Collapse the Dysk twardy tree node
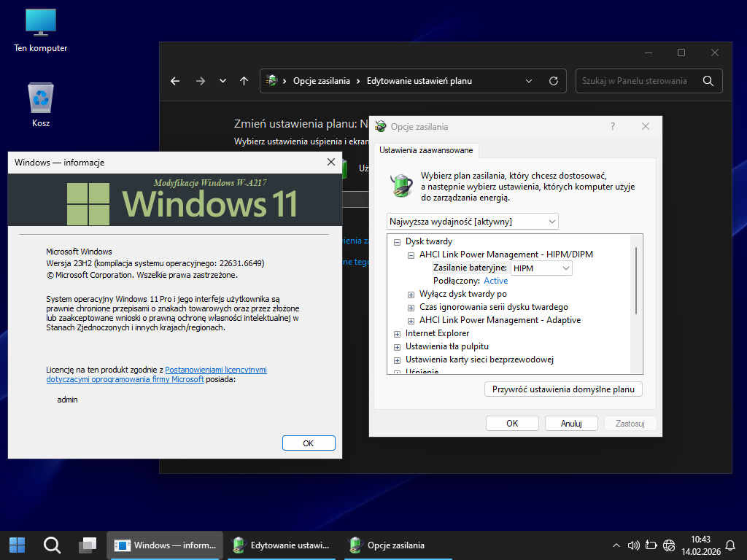 [x=398, y=241]
